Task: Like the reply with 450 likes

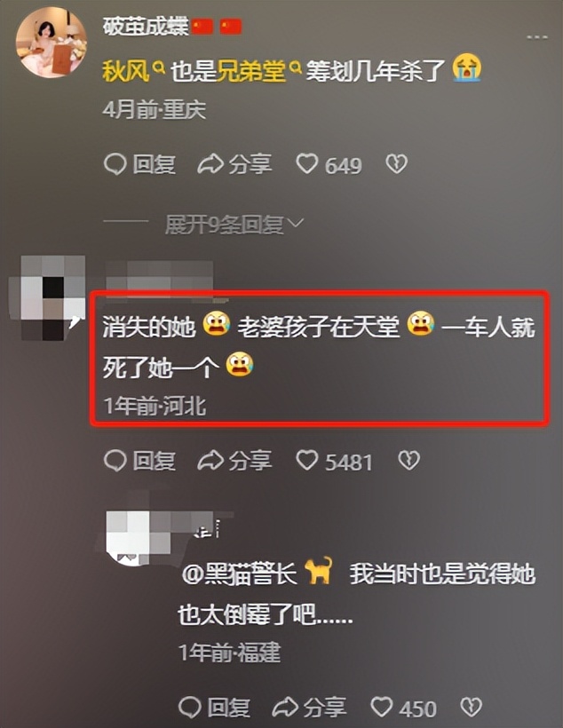Action: tap(403, 708)
